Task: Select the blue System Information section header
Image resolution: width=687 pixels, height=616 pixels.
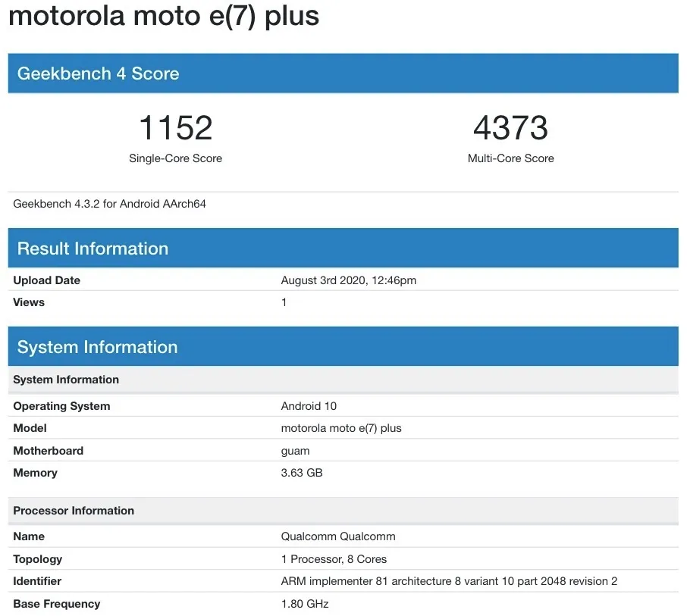Action: 343,346
